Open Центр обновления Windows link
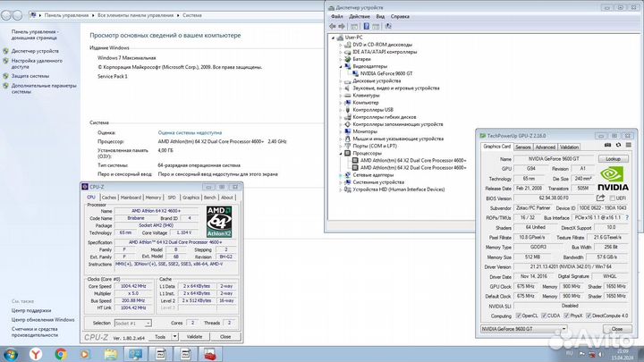This screenshot has width=644, height=362. pos(43,320)
